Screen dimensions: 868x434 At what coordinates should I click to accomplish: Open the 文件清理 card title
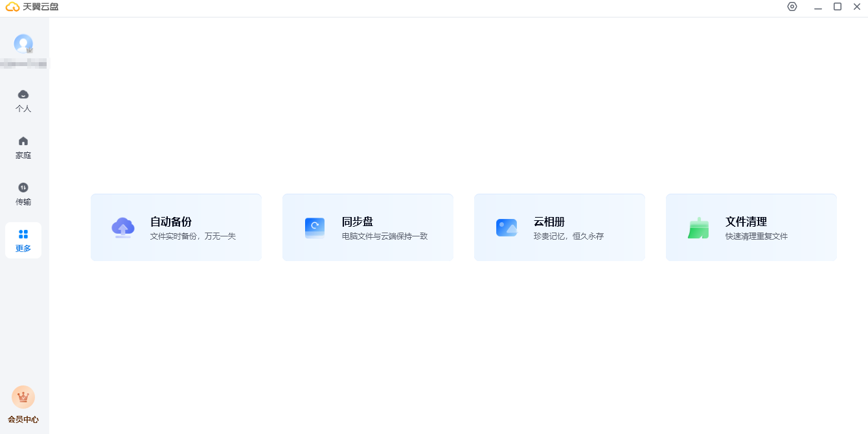(746, 222)
